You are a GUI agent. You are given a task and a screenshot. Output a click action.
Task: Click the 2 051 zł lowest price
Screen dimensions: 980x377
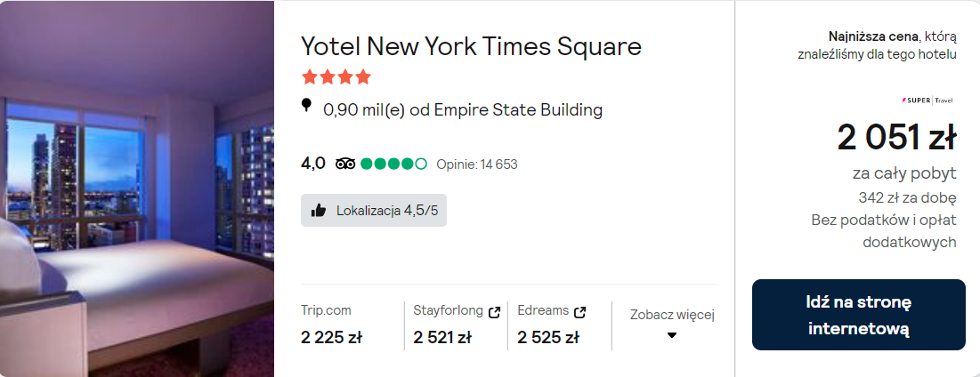tap(895, 138)
